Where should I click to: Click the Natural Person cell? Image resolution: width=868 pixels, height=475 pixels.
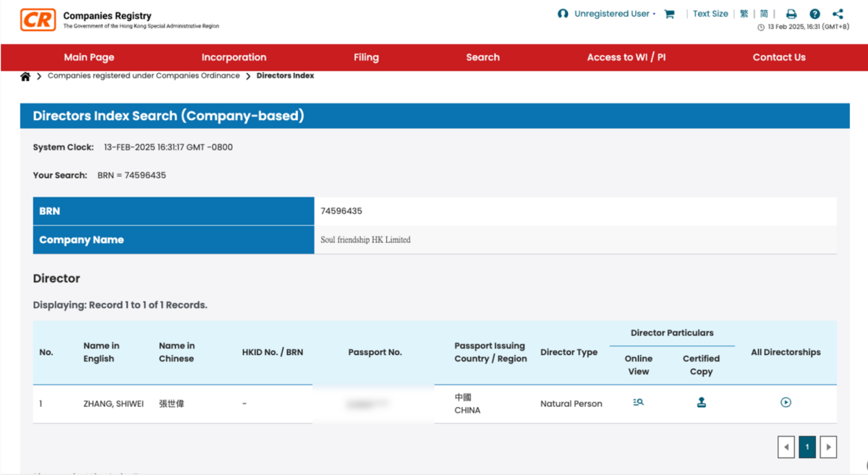[571, 403]
